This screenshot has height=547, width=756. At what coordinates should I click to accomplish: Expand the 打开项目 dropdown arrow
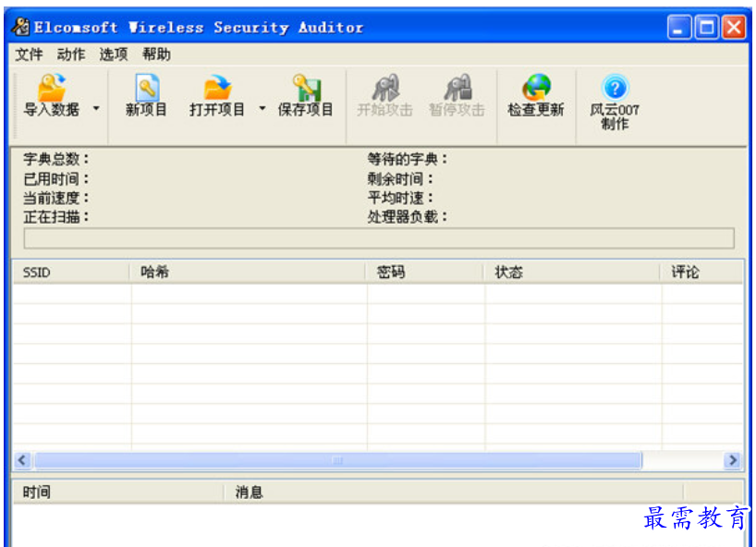pos(262,108)
